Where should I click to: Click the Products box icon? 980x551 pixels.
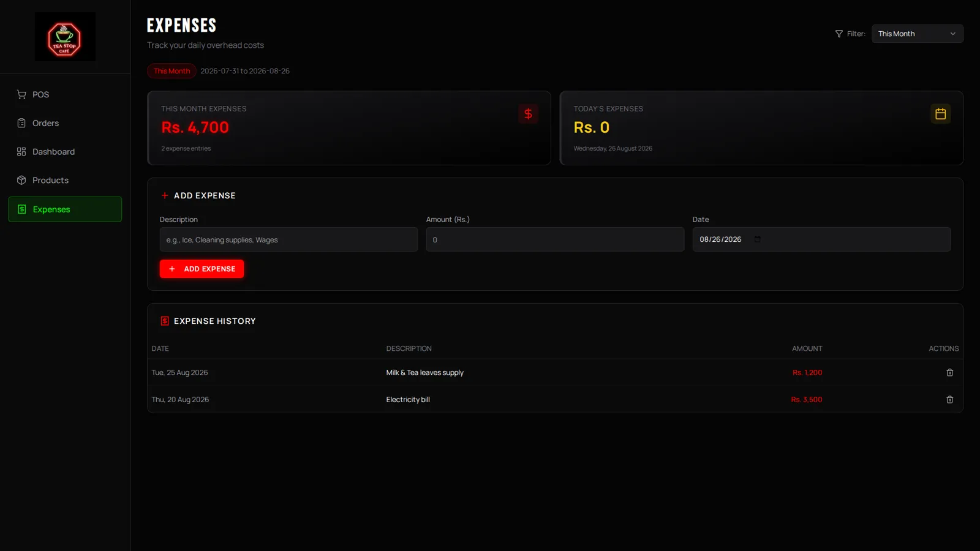pyautogui.click(x=21, y=180)
